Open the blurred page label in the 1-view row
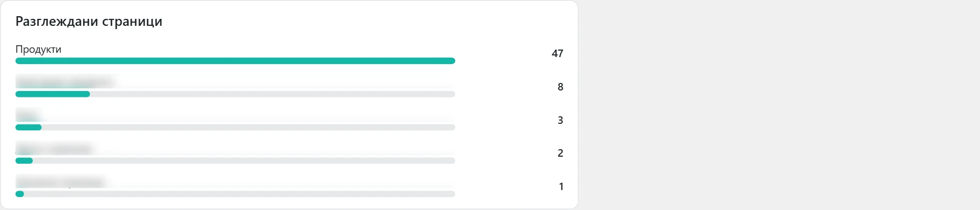 click(60, 182)
